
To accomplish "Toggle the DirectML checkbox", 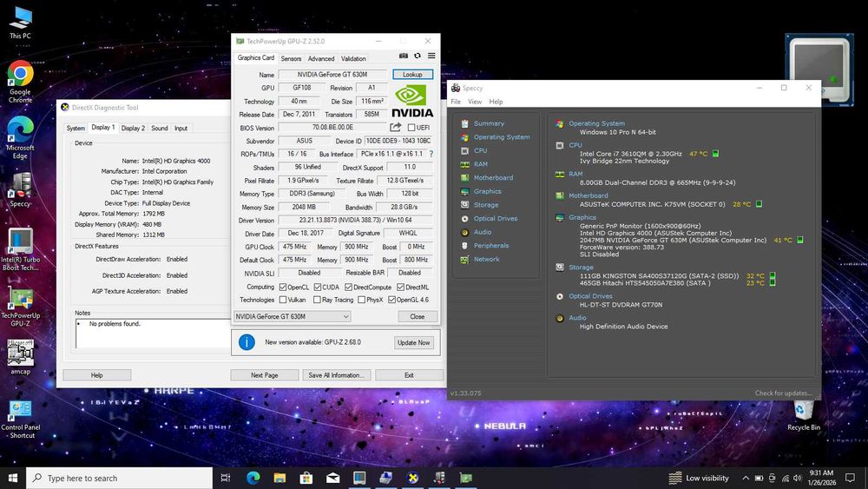I will pyautogui.click(x=400, y=287).
